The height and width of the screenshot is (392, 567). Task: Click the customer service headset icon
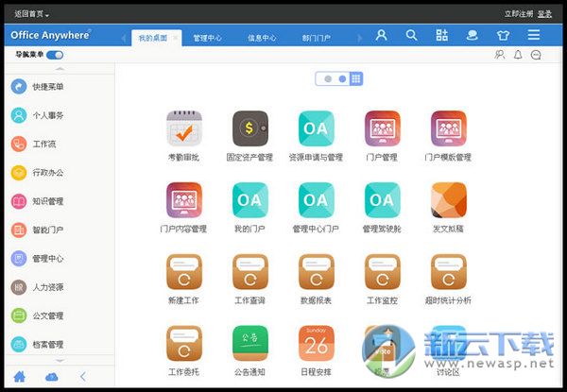pos(472,35)
